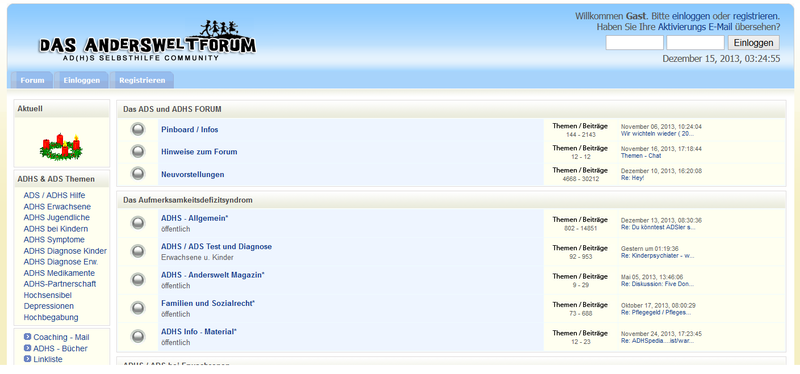The image size is (800, 374).
Task: Open latest post 'Re: Kinderpsychiater'
Action: (x=657, y=256)
